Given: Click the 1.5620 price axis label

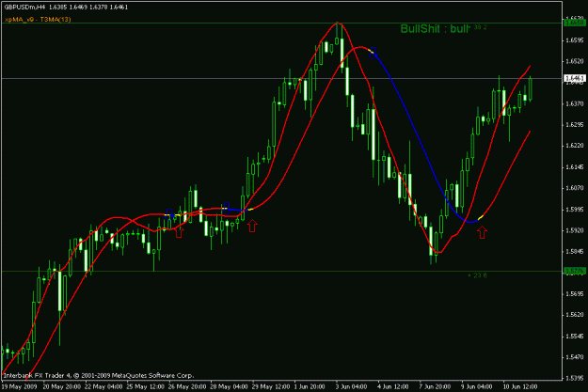Looking at the screenshot, I should point(575,315).
